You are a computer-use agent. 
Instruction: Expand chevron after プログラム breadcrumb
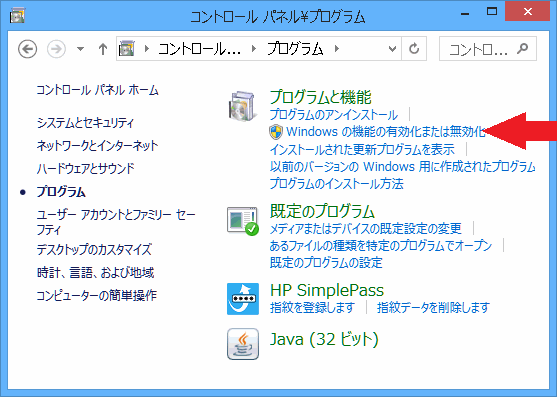336,49
